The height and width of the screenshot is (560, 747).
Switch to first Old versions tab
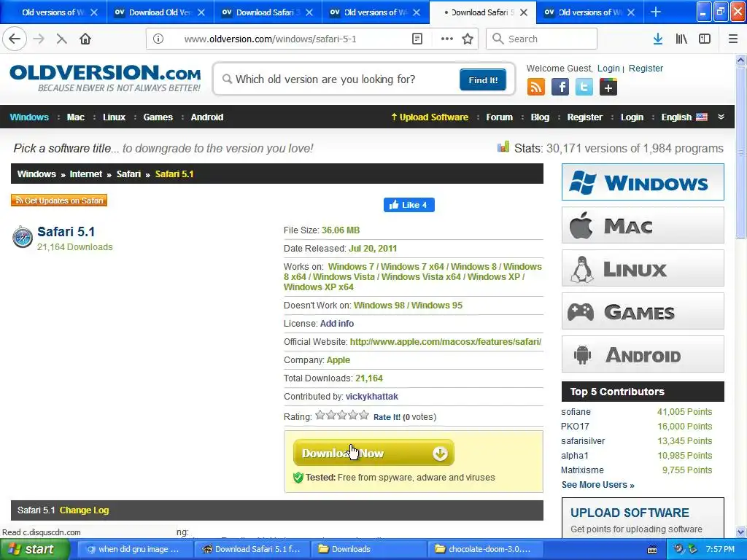pos(53,12)
